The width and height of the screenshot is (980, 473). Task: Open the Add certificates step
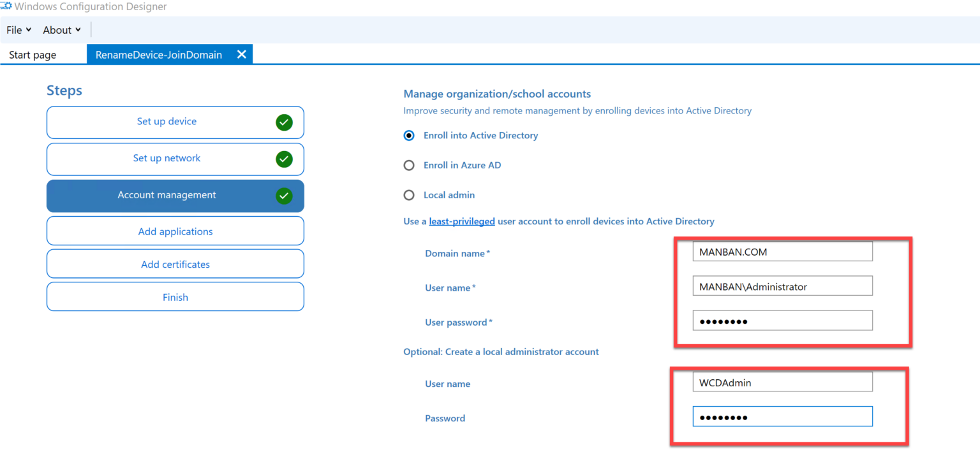tap(175, 264)
